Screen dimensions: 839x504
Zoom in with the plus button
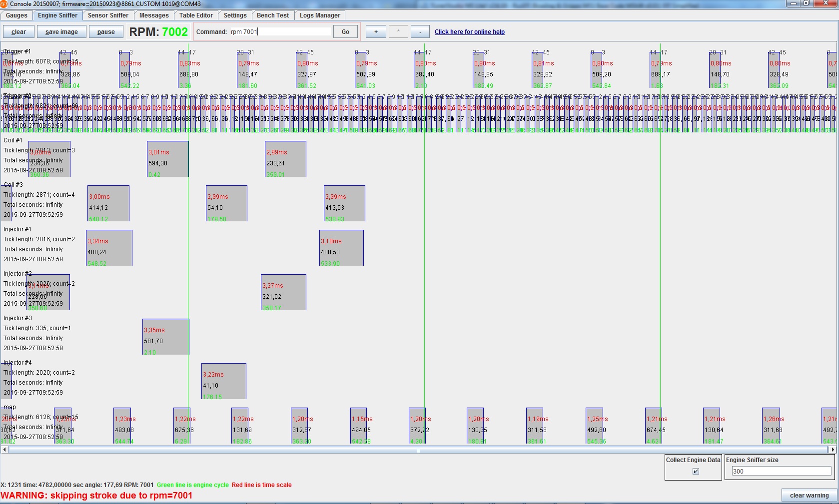point(376,32)
